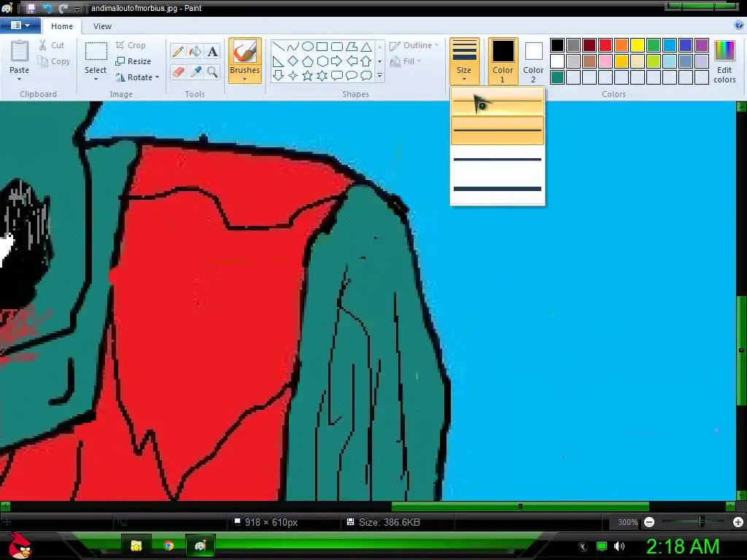Select the Color picker eyedropper tool
747x560 pixels.
196,72
